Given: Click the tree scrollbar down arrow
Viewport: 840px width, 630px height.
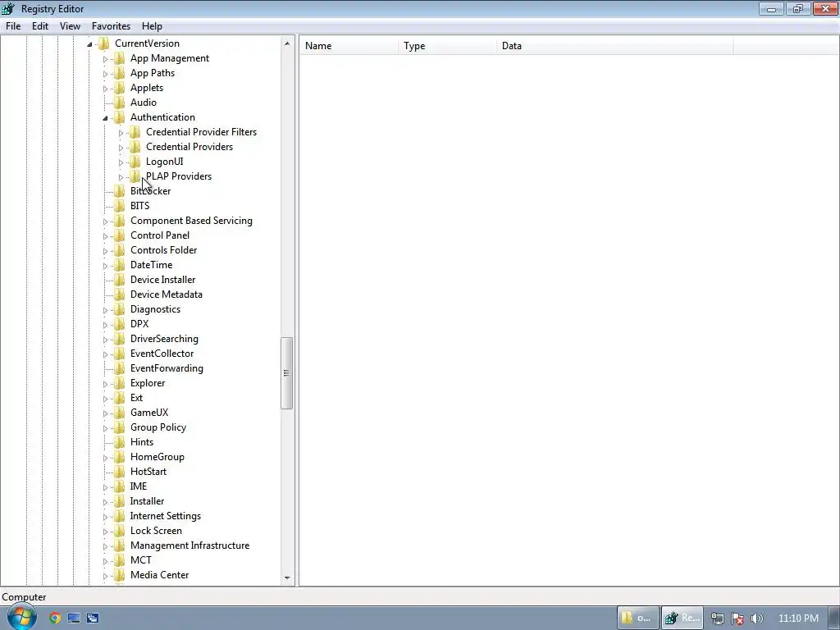Looking at the screenshot, I should [x=287, y=577].
